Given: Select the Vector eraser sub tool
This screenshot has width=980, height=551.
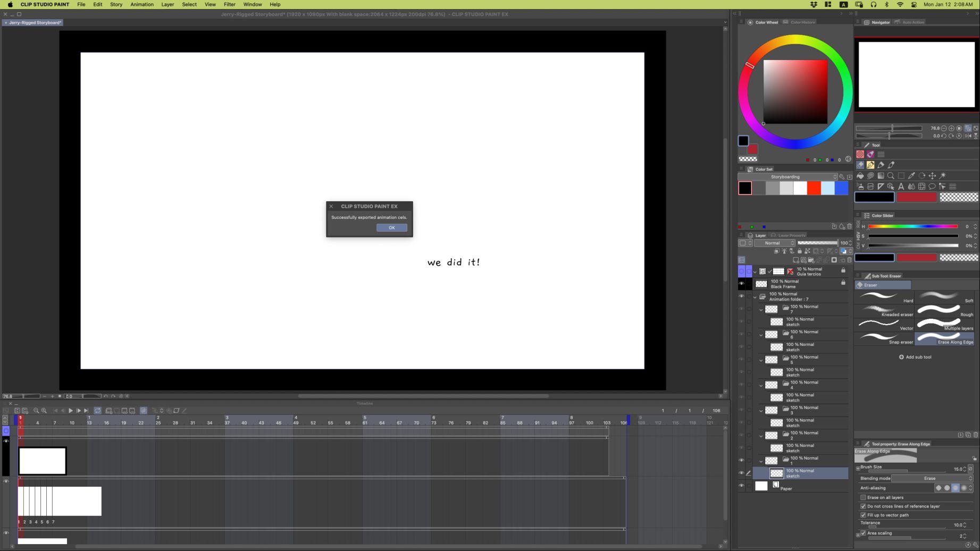Looking at the screenshot, I should click(885, 324).
